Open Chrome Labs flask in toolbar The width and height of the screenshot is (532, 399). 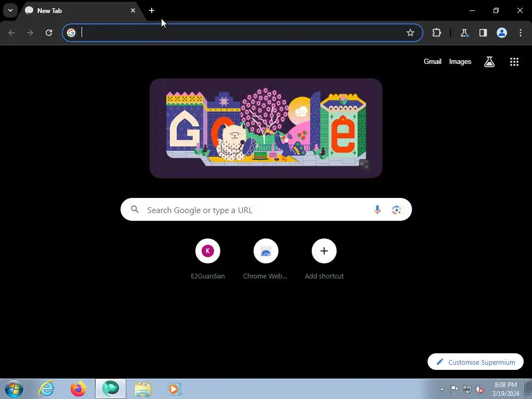464,33
